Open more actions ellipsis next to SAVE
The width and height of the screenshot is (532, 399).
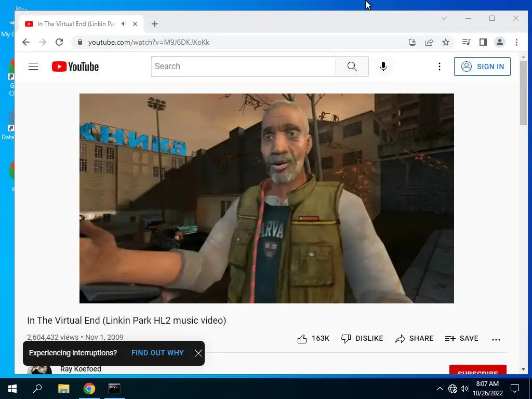(x=496, y=339)
